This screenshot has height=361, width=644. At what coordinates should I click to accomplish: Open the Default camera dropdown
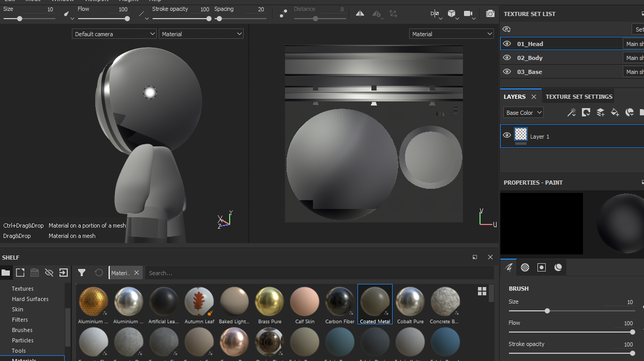114,34
